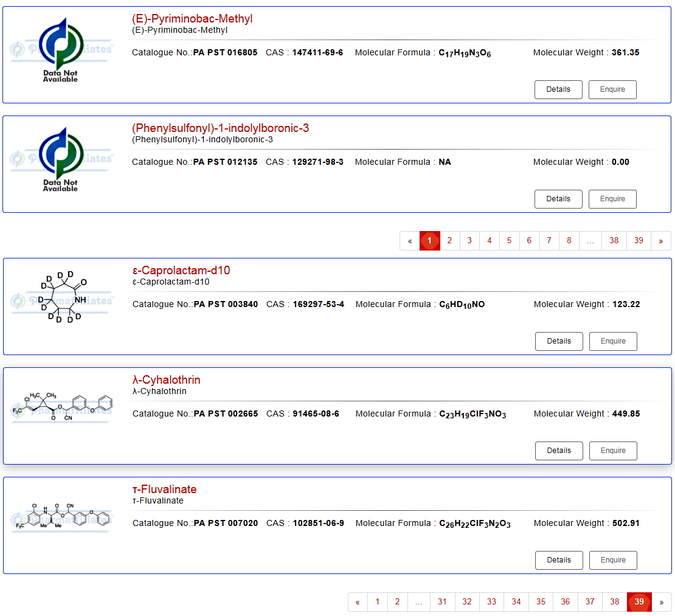675x616 pixels.
Task: Open Details for ε-Caprolactam-d10
Action: [559, 341]
